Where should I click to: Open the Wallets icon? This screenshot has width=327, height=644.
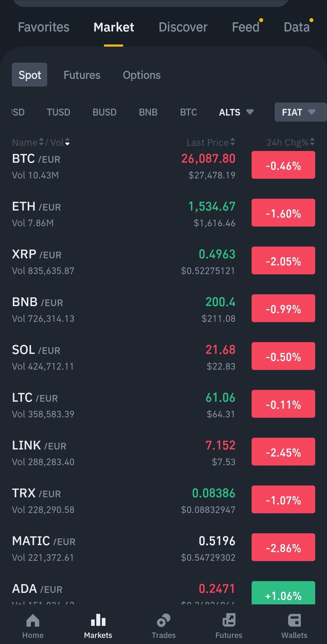(294, 620)
